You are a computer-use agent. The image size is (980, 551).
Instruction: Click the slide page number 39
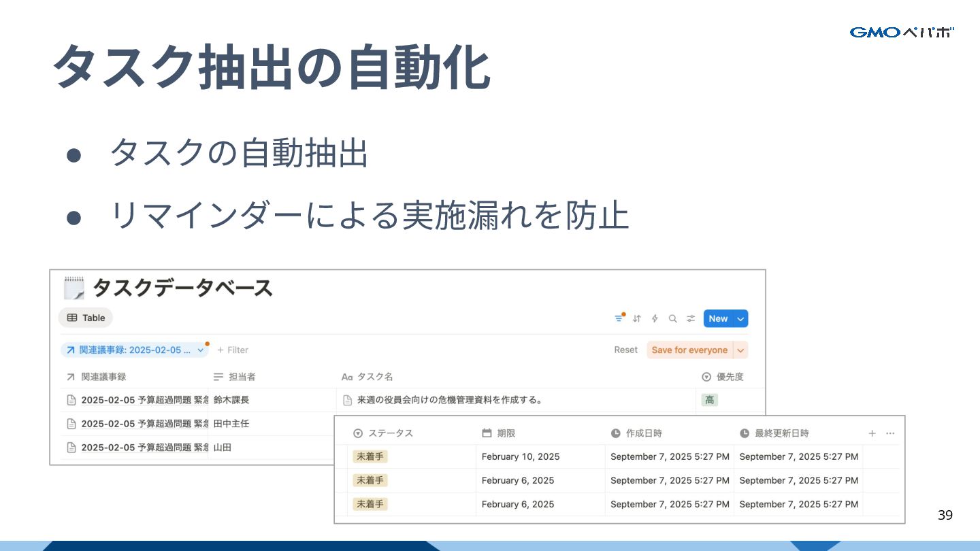(945, 515)
